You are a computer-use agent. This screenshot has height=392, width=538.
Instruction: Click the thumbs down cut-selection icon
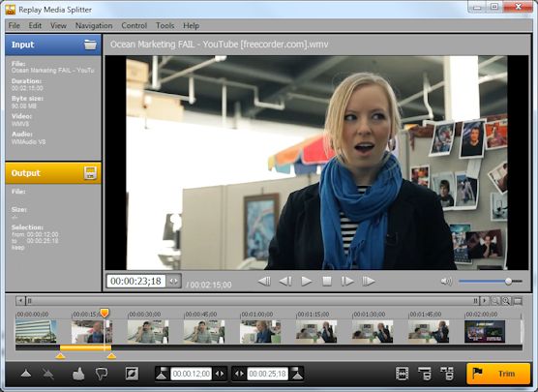click(x=102, y=374)
